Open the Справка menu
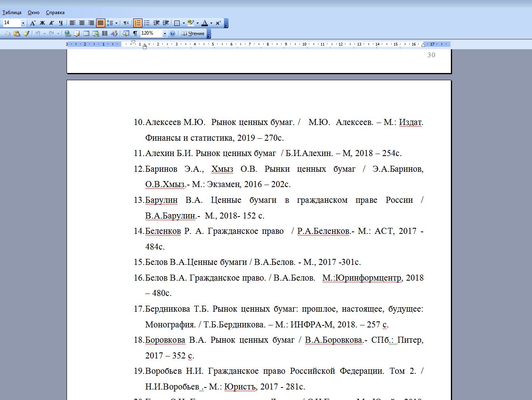The height and width of the screenshot is (400, 532). (x=55, y=12)
